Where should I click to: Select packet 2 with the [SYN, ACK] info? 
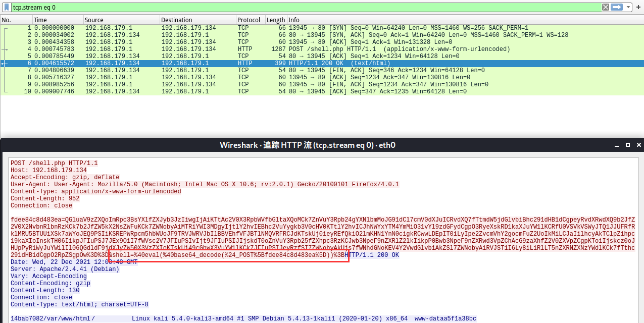pyautogui.click(x=322, y=35)
